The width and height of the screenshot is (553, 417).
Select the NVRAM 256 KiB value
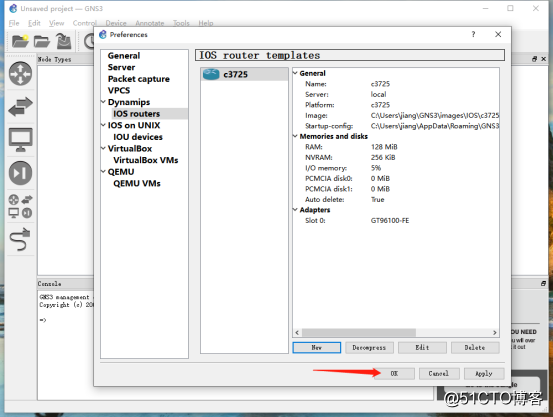point(383,157)
